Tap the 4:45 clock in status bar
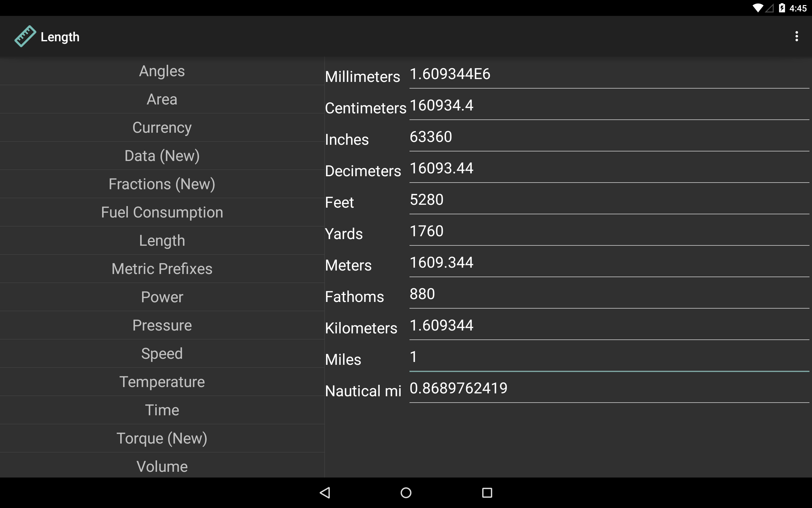The width and height of the screenshot is (812, 508). (x=798, y=8)
